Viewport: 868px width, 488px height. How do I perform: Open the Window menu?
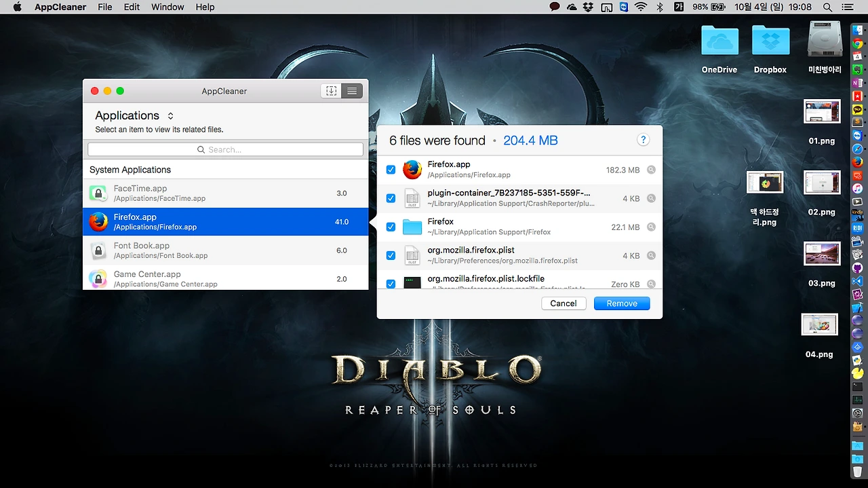coord(167,7)
